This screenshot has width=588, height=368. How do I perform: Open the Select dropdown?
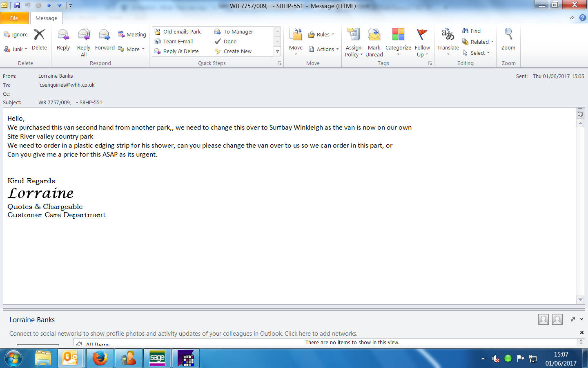476,53
